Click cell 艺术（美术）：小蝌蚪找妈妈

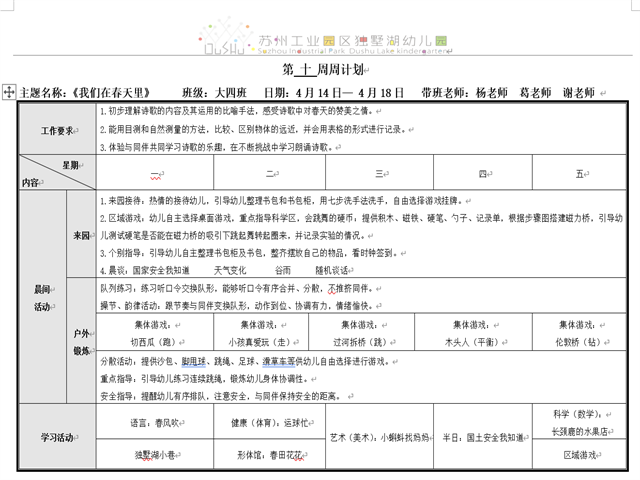[380, 438]
